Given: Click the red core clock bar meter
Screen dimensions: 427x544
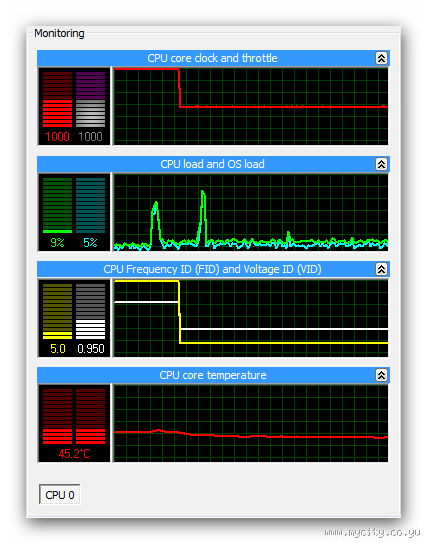Looking at the screenshot, I should pyautogui.click(x=58, y=100).
